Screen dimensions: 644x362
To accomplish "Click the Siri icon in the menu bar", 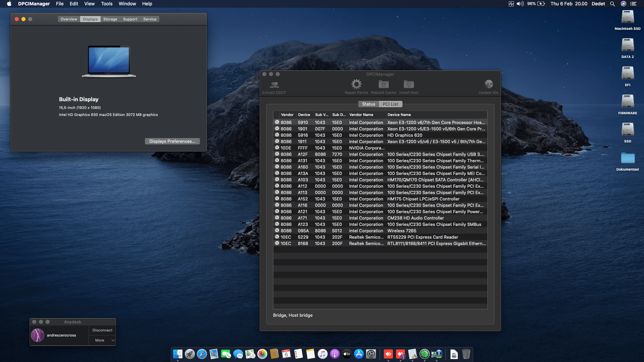I will (x=624, y=4).
